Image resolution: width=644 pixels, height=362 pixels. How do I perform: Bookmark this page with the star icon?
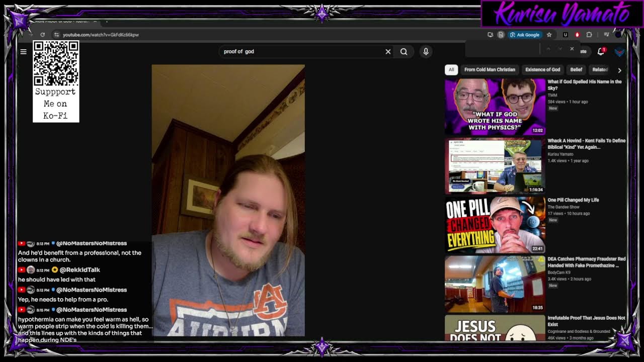pyautogui.click(x=549, y=35)
